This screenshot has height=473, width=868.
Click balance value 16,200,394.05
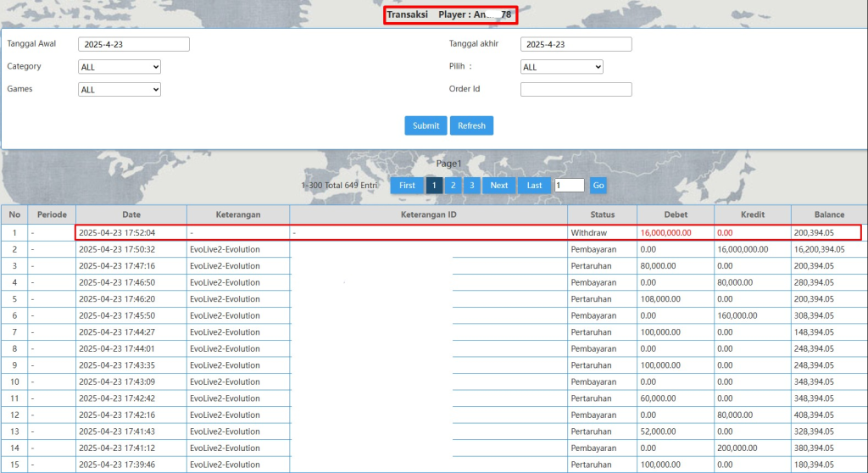tap(820, 250)
